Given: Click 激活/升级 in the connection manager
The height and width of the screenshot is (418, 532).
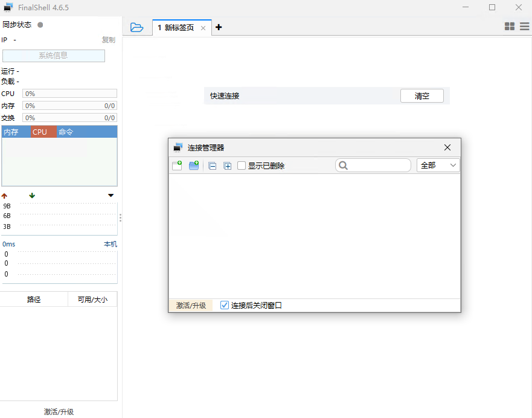Looking at the screenshot, I should [191, 306].
